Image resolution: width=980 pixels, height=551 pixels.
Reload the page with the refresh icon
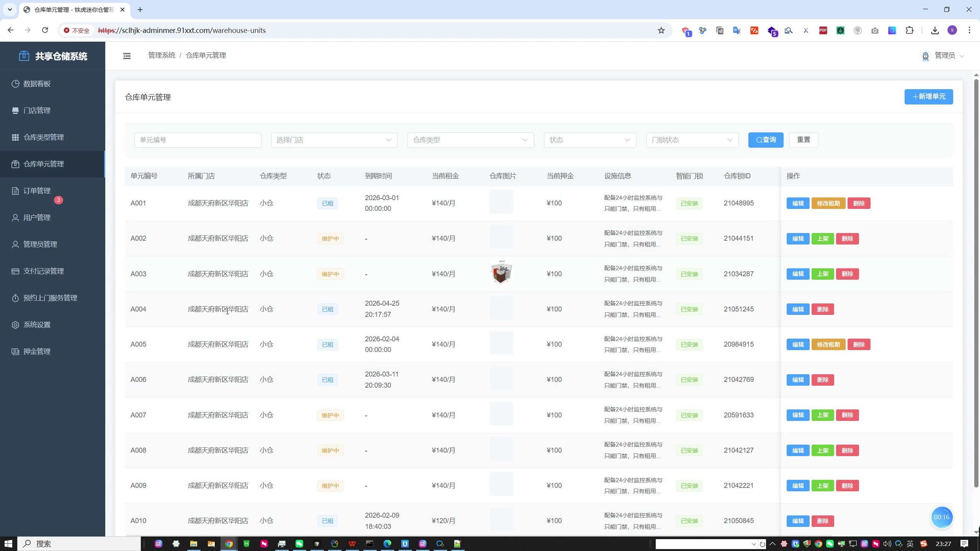(45, 30)
